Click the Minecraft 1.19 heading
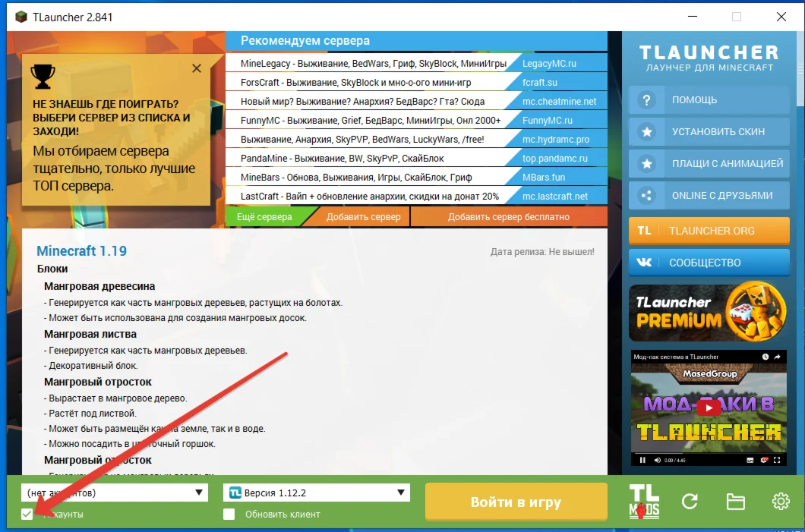The width and height of the screenshot is (805, 532). (x=81, y=251)
